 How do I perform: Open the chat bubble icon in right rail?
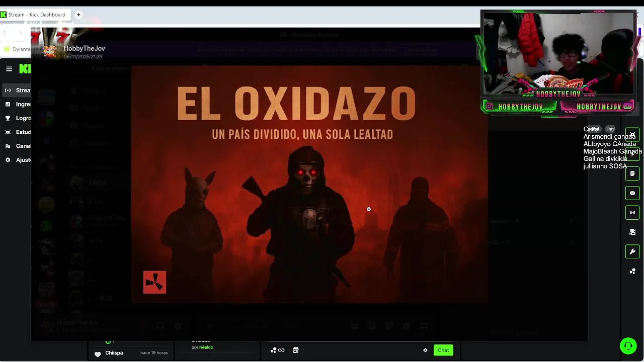[x=632, y=193]
